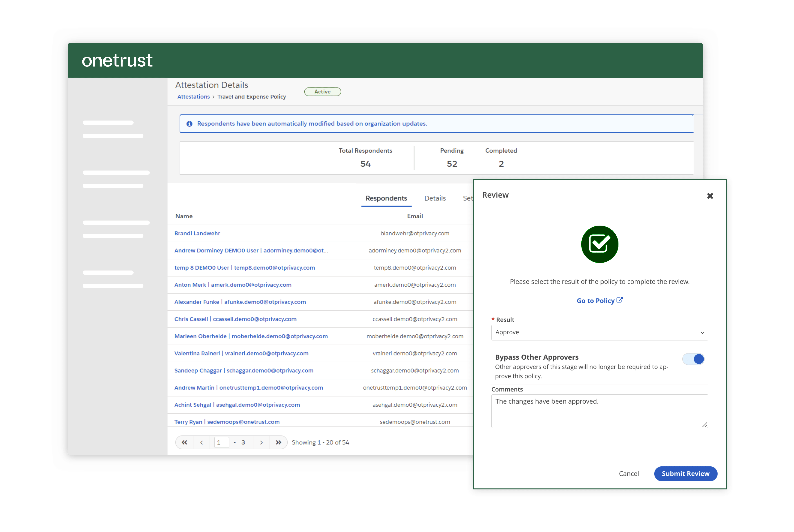Click the breadcrumb chevron after Attestations
794x532 pixels.
coord(213,97)
